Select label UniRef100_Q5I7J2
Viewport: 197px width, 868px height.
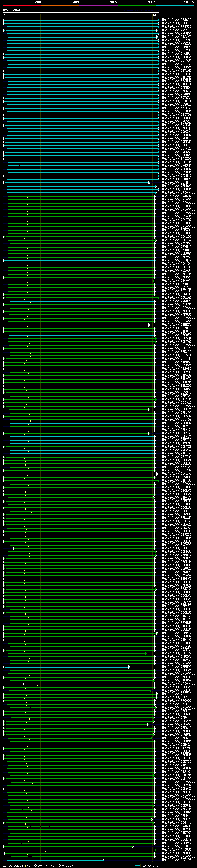(x=177, y=694)
